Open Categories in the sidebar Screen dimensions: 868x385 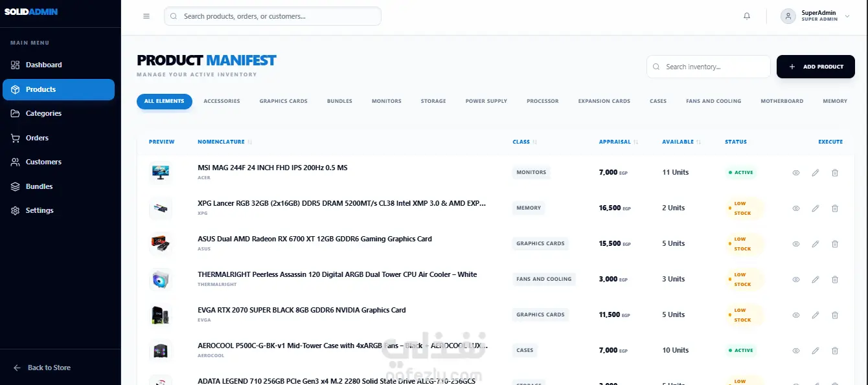[58, 113]
